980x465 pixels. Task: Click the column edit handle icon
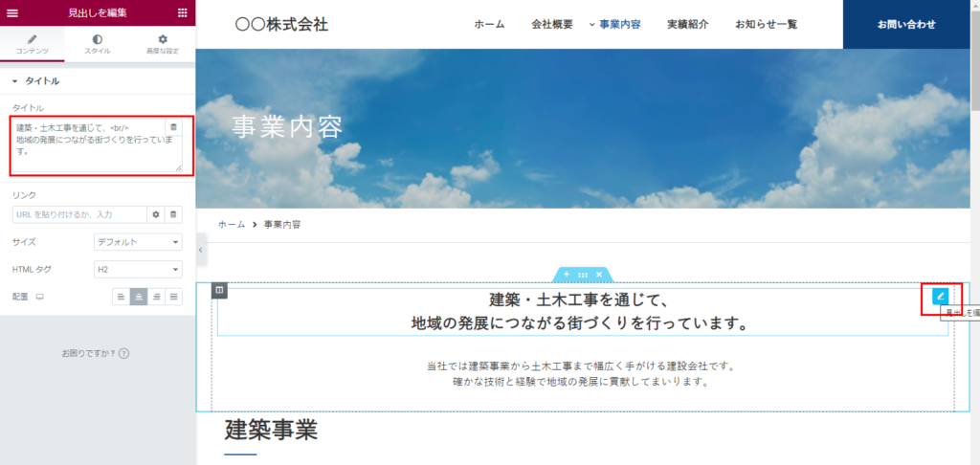coord(219,290)
